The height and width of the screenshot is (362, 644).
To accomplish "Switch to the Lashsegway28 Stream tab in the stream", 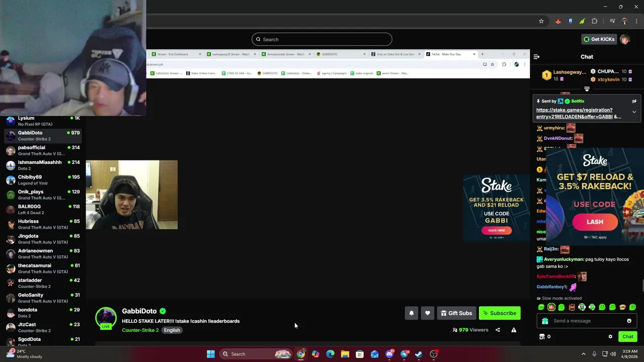I will [232, 54].
